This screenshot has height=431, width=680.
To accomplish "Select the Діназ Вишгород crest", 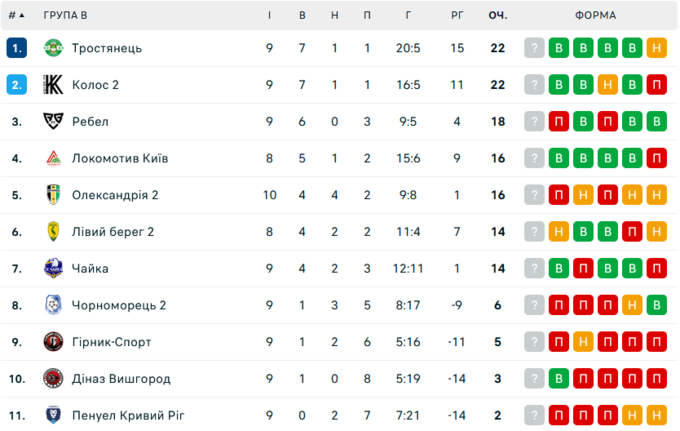I will pos(53,379).
